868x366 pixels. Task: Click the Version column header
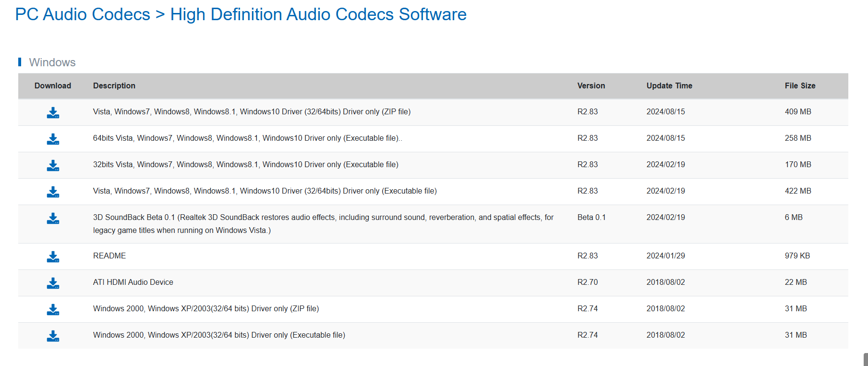click(591, 85)
